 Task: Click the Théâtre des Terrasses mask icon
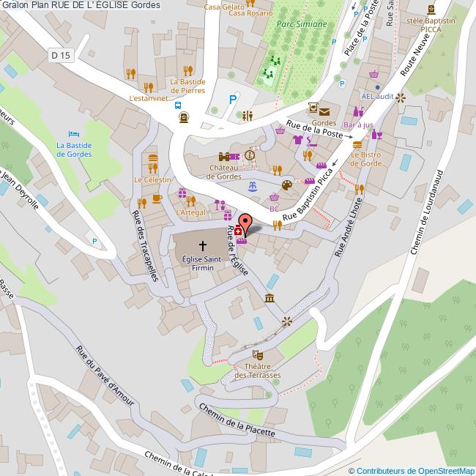[x=256, y=354]
